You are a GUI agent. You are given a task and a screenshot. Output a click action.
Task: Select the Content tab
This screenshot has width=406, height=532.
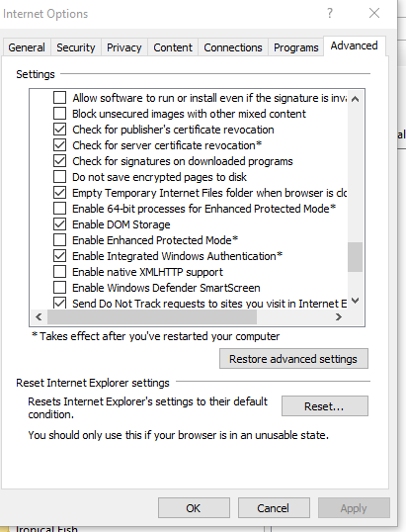(173, 47)
